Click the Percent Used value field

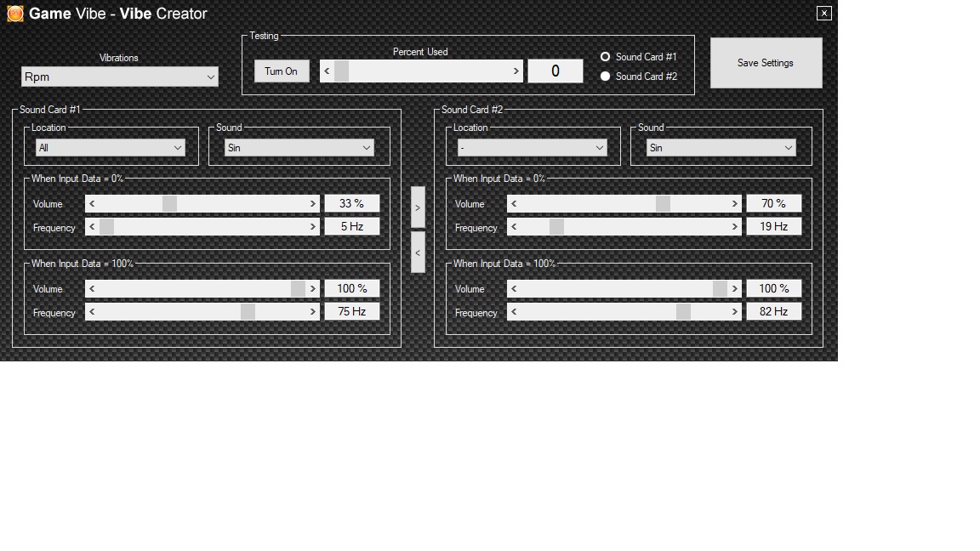coord(556,71)
